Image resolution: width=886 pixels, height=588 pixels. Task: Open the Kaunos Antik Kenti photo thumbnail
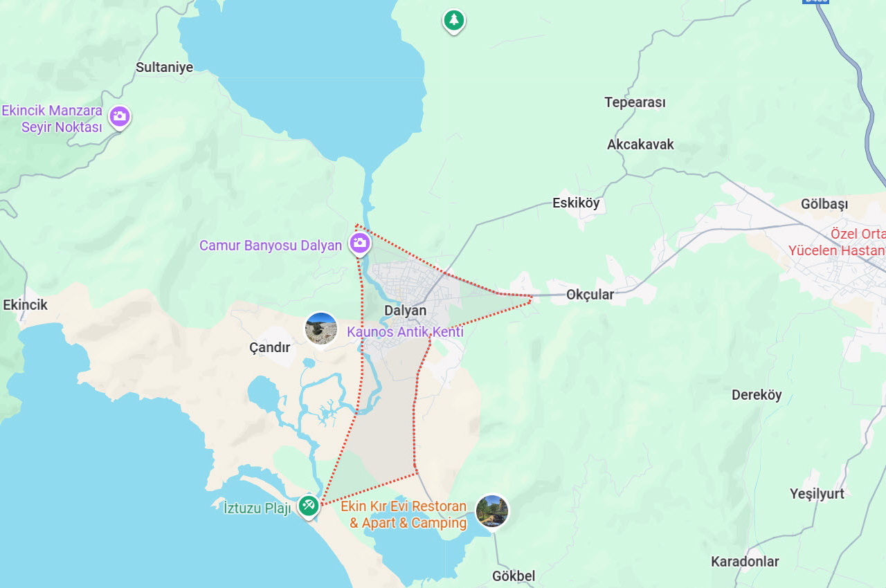[x=321, y=329]
